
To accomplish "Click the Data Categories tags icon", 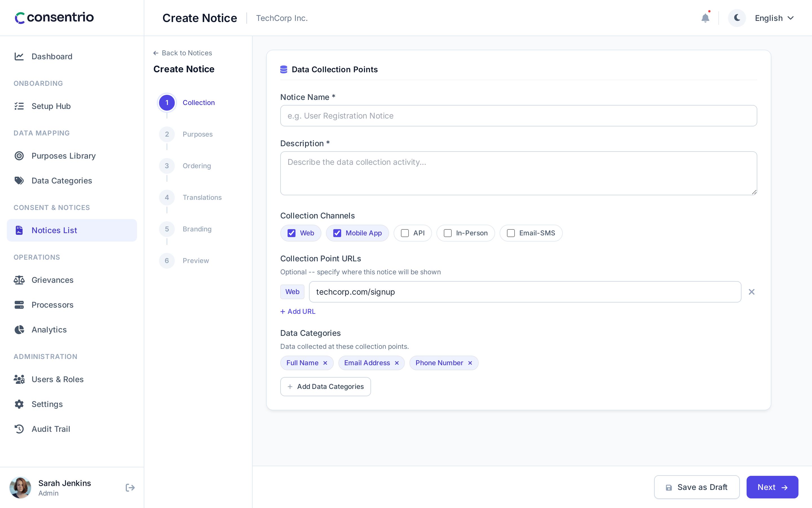I will 19,181.
